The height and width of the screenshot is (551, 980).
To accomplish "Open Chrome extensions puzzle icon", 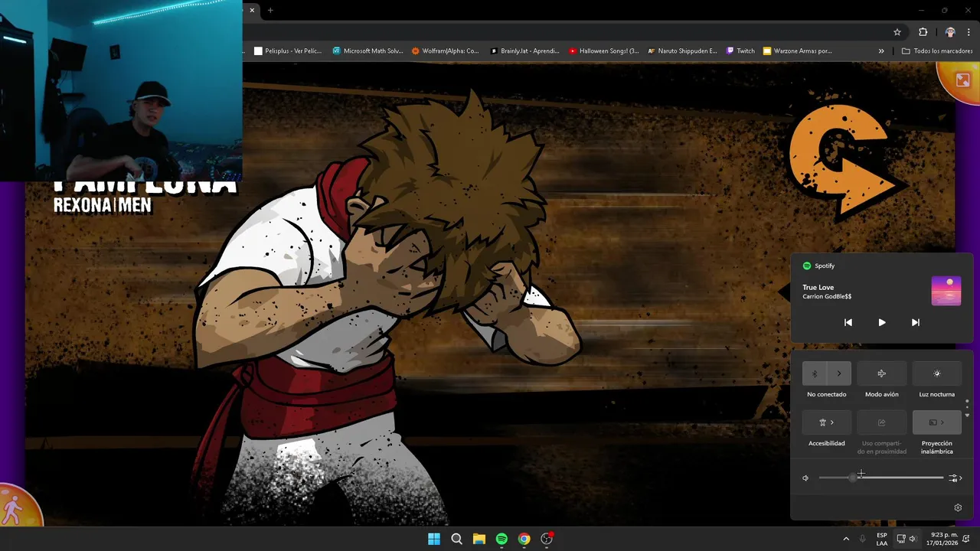I will [x=923, y=32].
